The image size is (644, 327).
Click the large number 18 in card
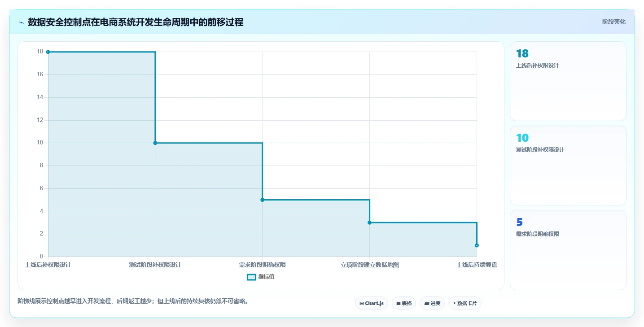click(x=522, y=54)
